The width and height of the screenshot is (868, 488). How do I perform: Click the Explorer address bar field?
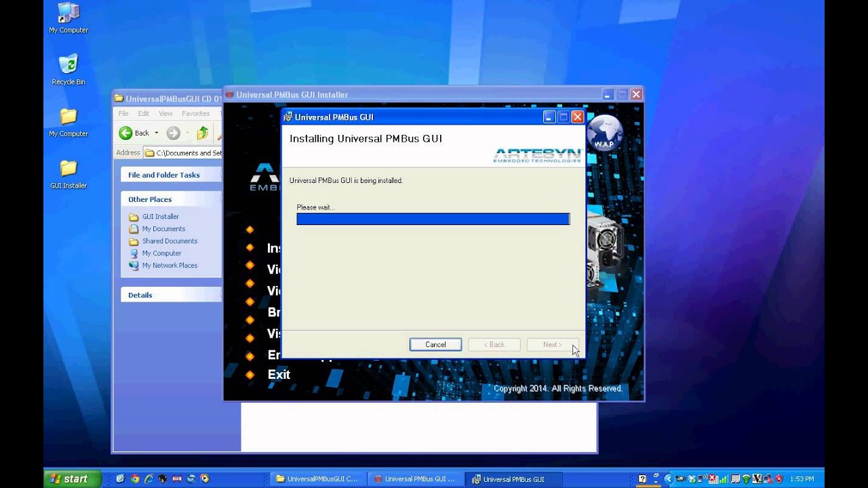tap(183, 153)
